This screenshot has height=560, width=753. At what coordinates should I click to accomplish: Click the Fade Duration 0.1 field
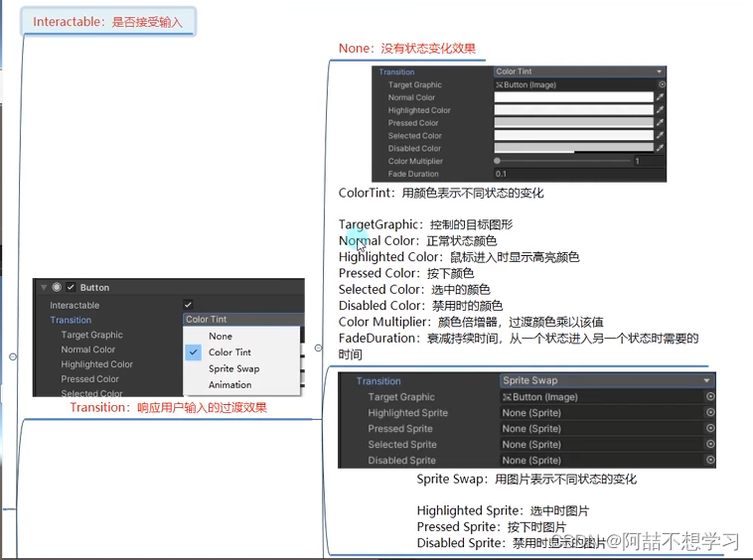[579, 174]
